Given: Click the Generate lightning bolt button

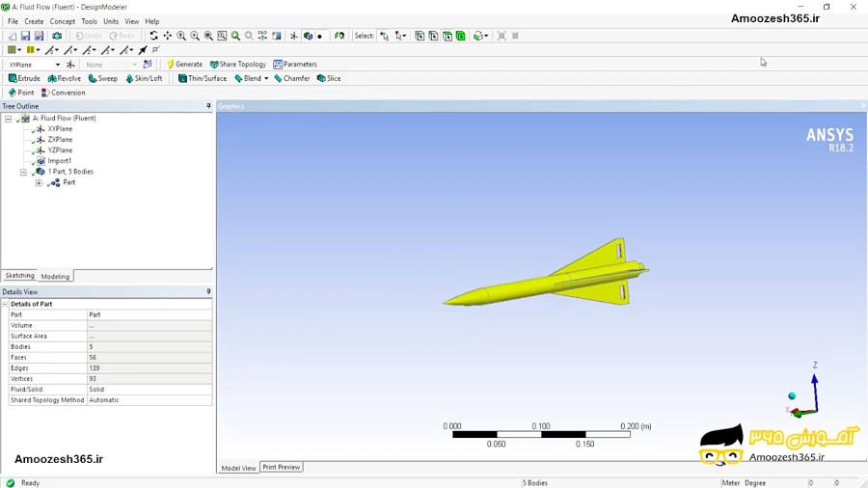Looking at the screenshot, I should click(x=184, y=65).
